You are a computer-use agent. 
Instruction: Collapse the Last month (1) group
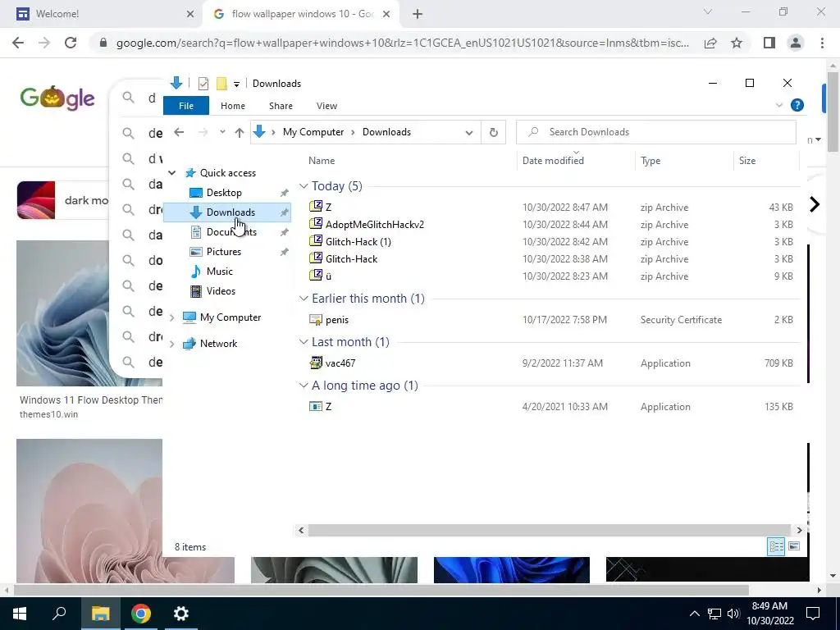pyautogui.click(x=304, y=342)
